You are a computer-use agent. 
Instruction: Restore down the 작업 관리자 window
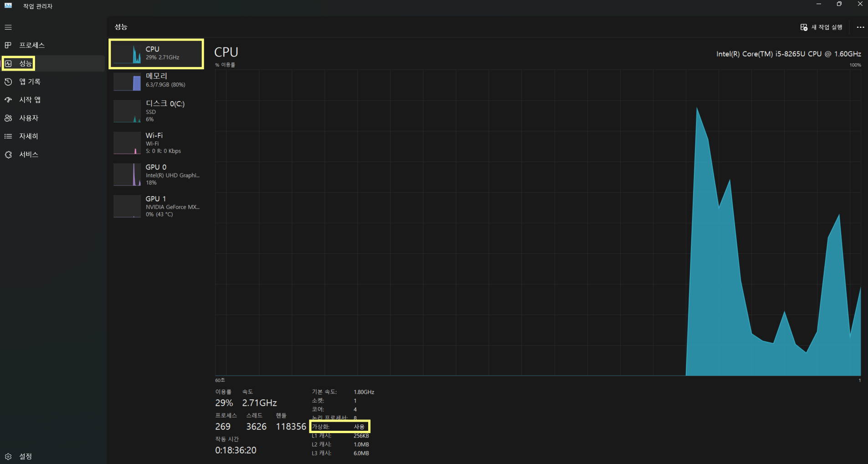pyautogui.click(x=839, y=4)
